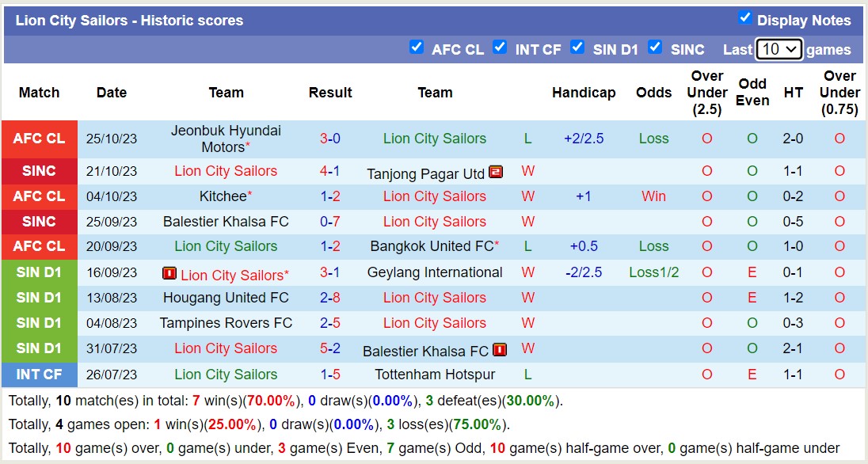
Task: Click the red card icon before Lion City Sailors on 16/09/23
Action: pyautogui.click(x=169, y=273)
